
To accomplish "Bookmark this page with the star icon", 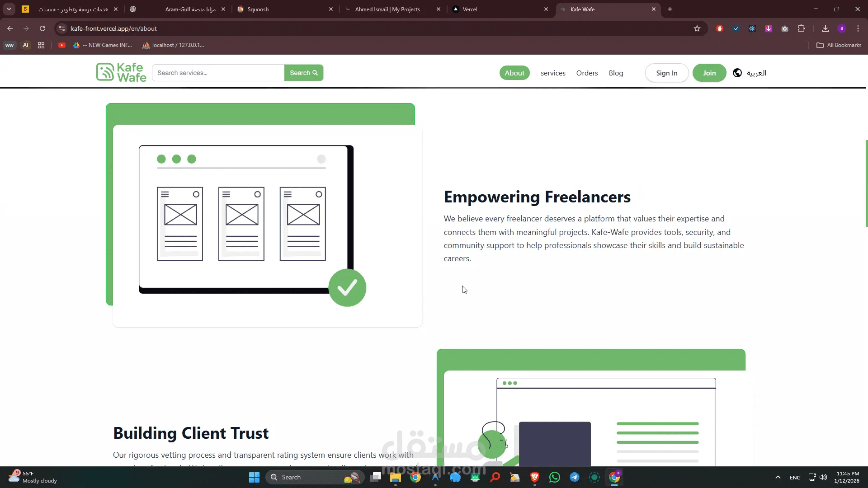I will (x=697, y=28).
